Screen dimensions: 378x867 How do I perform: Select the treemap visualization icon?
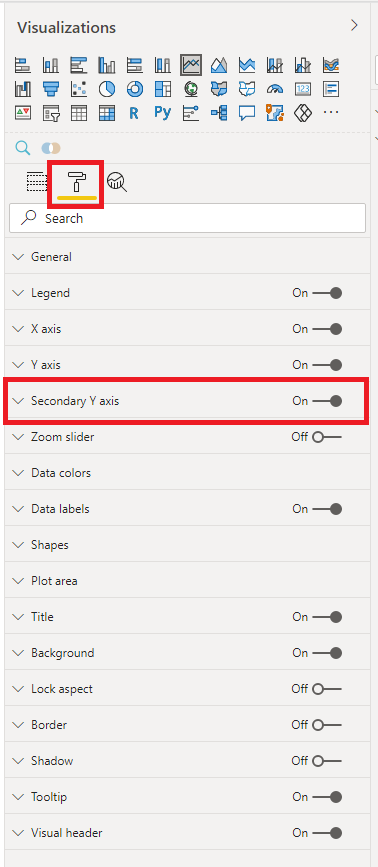coord(163,89)
